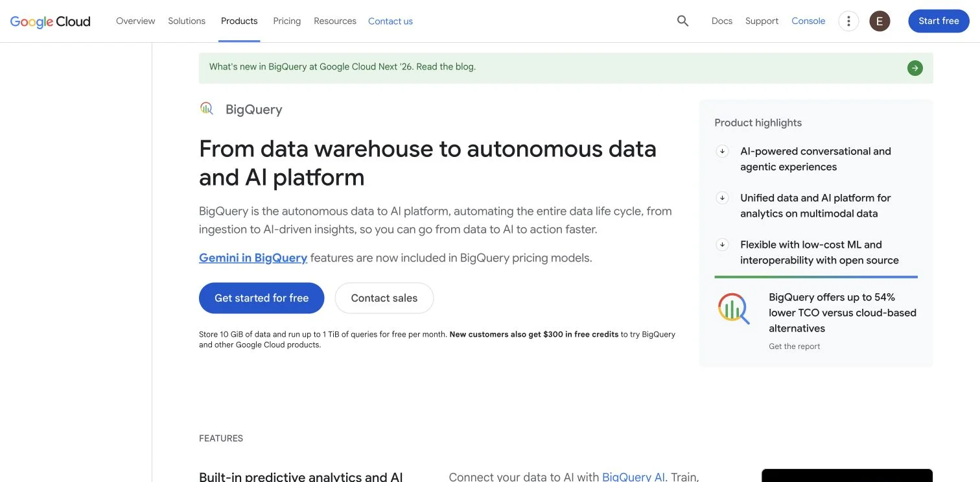
Task: Expand Flexible with low-cost ML arrow
Action: coord(722,245)
